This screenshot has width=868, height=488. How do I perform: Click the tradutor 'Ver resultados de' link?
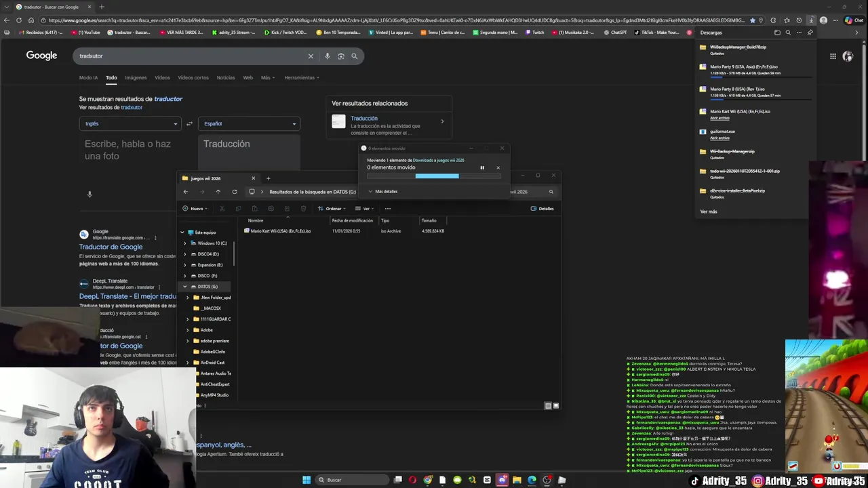pos(132,107)
